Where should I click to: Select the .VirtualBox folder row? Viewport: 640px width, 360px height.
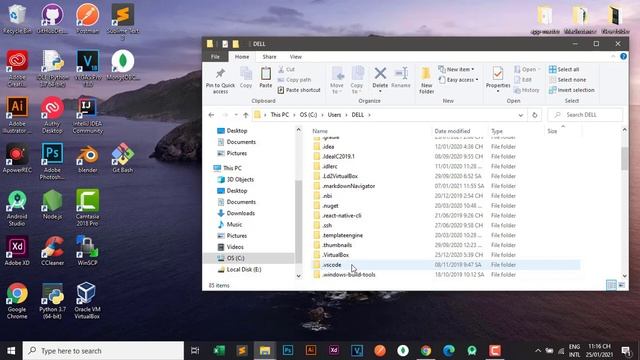click(x=446, y=255)
